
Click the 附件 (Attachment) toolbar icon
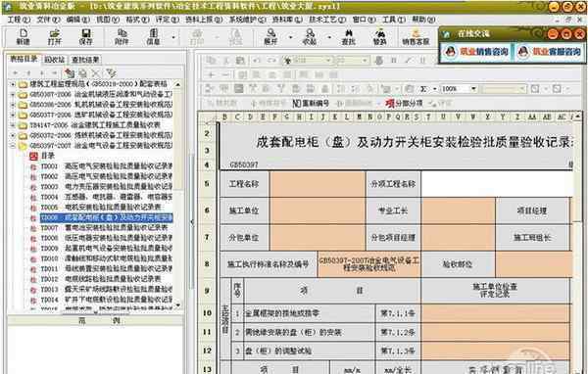point(122,37)
